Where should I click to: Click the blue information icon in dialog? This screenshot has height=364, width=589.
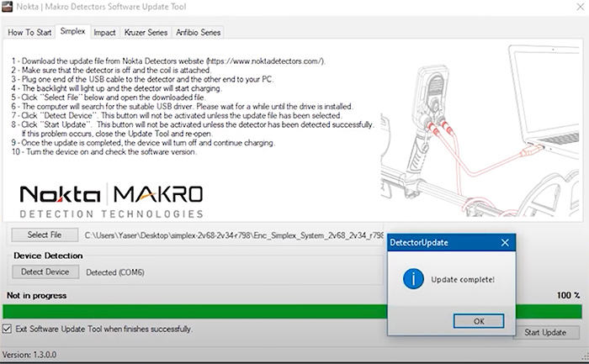coord(413,279)
